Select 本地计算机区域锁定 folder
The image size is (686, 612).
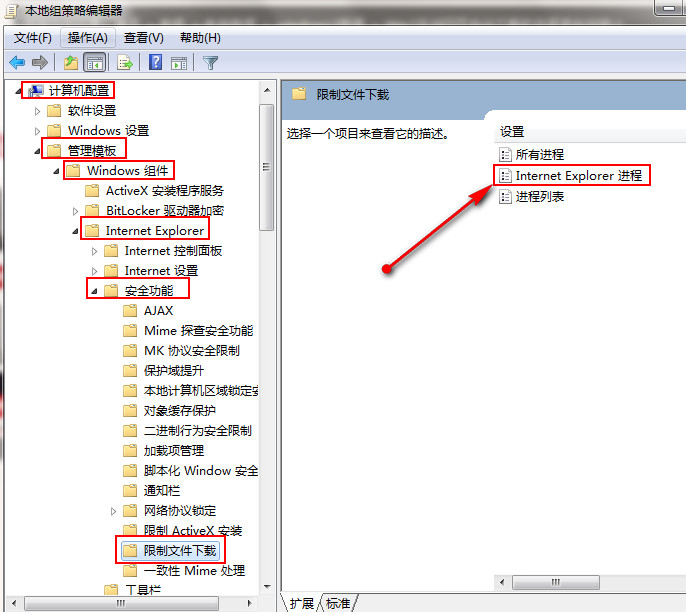pos(201,391)
